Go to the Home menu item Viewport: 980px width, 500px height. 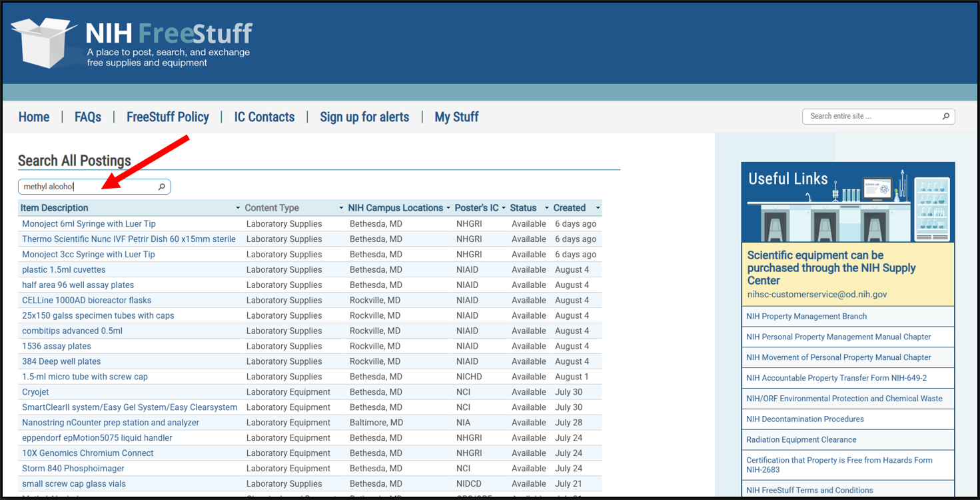pos(34,117)
